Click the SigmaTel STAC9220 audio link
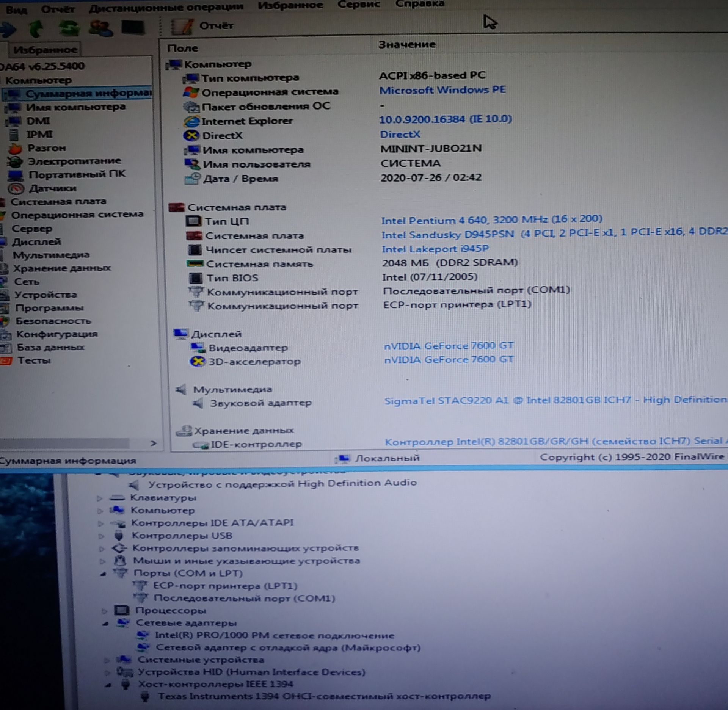 coord(556,400)
